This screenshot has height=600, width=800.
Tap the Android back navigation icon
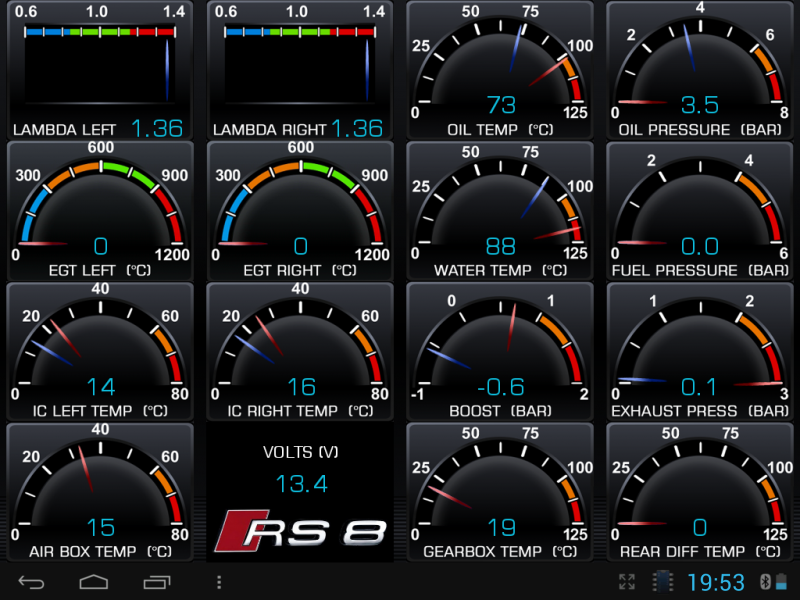(31, 582)
